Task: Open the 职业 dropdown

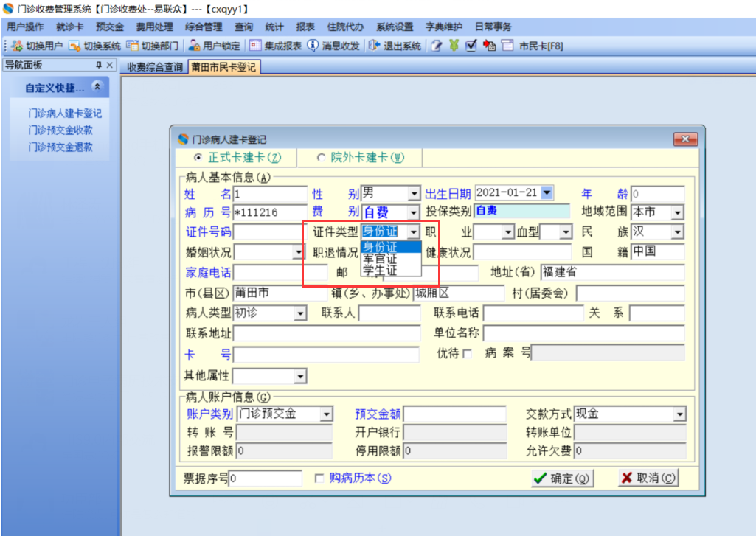Action: tap(508, 232)
